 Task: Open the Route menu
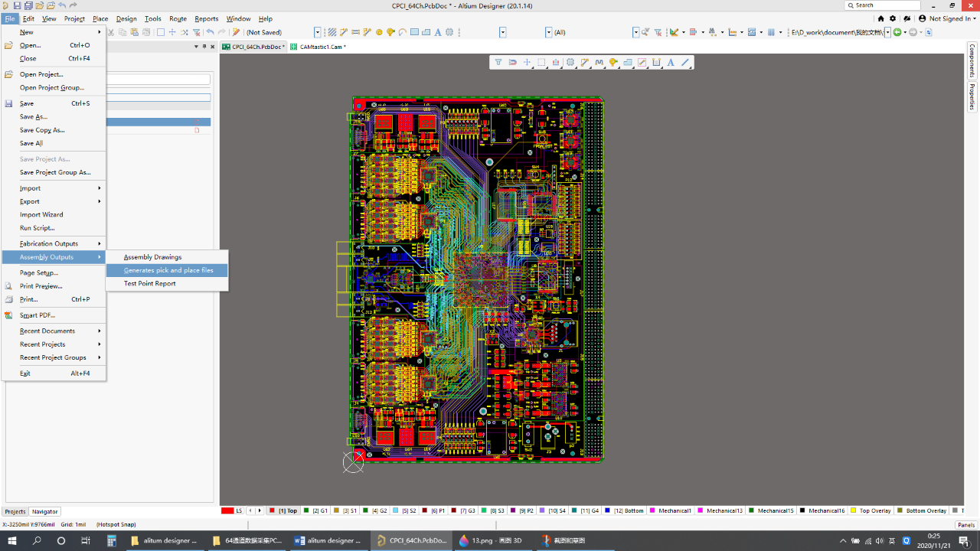coord(178,18)
